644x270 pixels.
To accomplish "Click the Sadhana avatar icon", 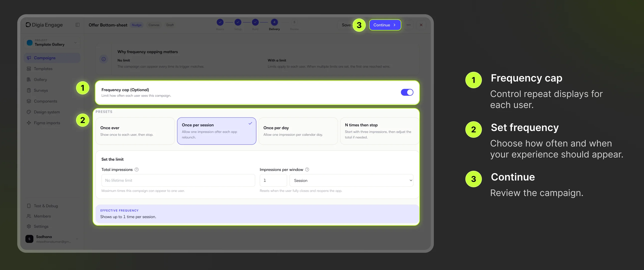I will pyautogui.click(x=29, y=239).
